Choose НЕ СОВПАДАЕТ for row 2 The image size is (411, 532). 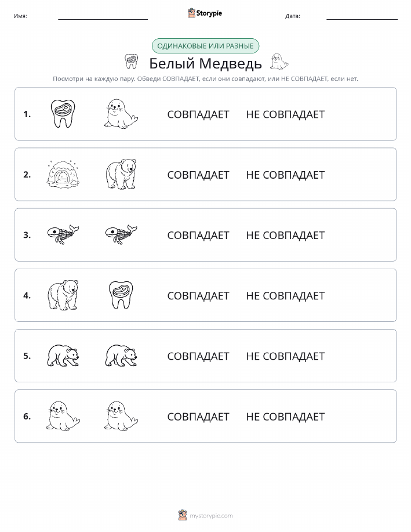285,175
